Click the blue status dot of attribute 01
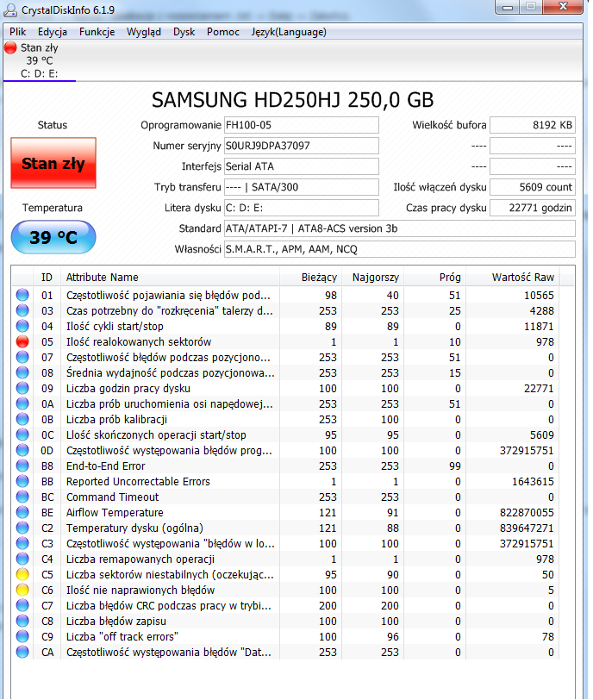Image resolution: width=593 pixels, height=700 pixels. point(22,295)
